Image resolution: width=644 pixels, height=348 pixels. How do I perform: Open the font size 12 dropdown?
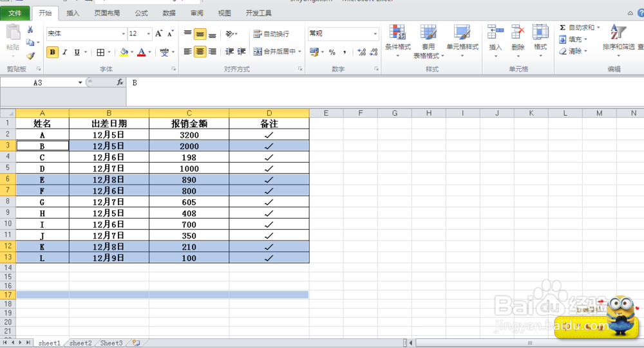pos(148,33)
